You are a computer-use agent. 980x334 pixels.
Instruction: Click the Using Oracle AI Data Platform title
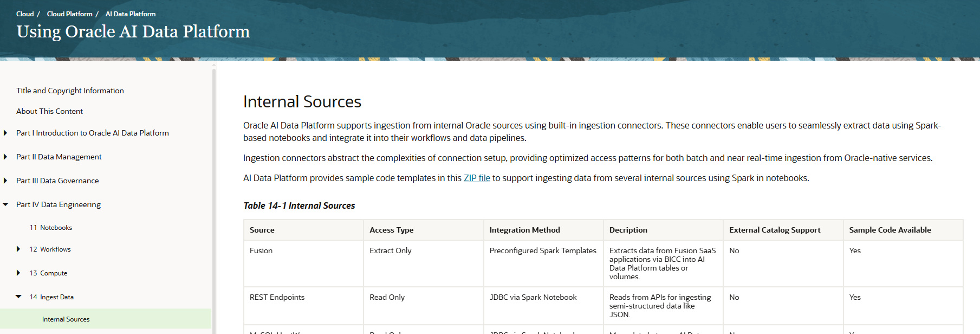click(133, 31)
